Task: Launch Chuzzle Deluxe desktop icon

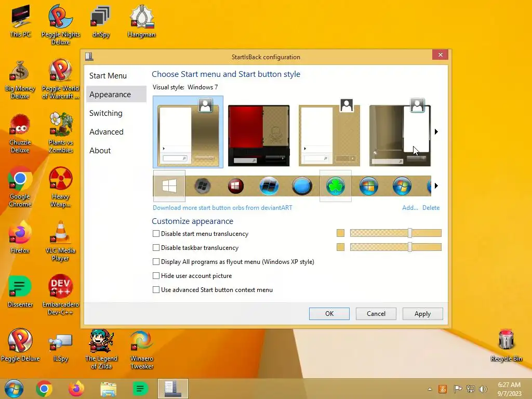Action: click(x=20, y=134)
